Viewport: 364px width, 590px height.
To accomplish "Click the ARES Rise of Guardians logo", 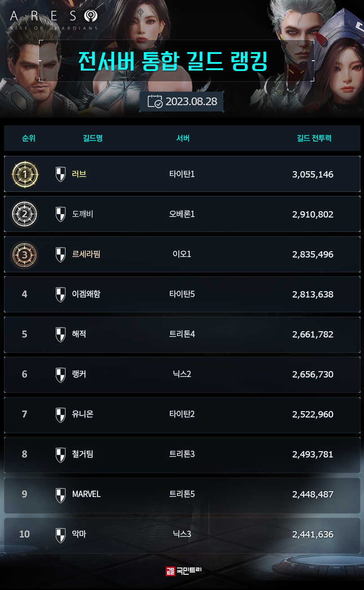I will point(54,20).
